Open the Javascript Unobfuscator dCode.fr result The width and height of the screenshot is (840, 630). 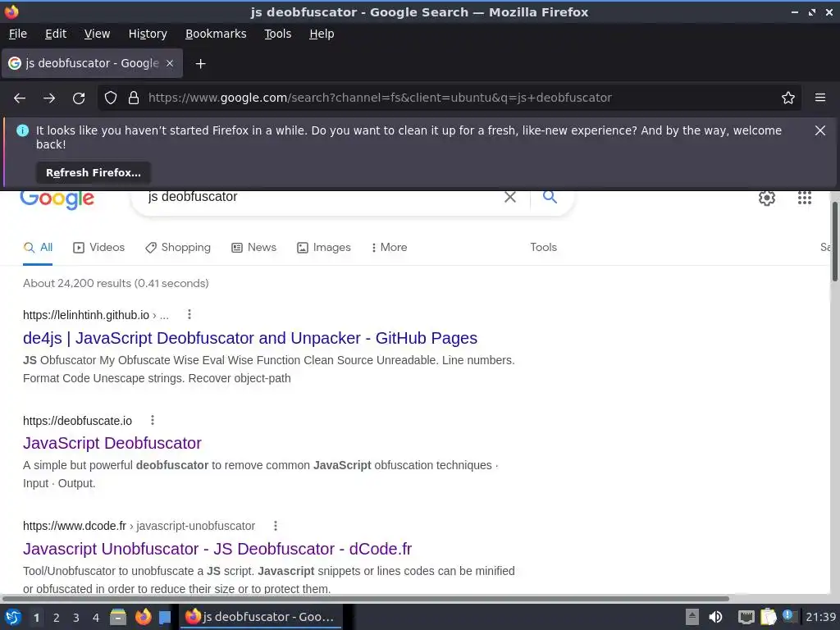(217, 549)
